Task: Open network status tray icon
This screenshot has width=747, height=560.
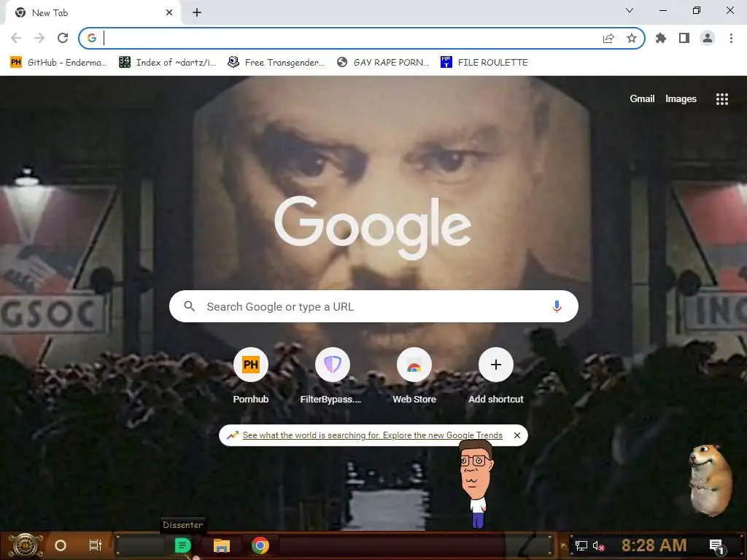Action: [581, 545]
